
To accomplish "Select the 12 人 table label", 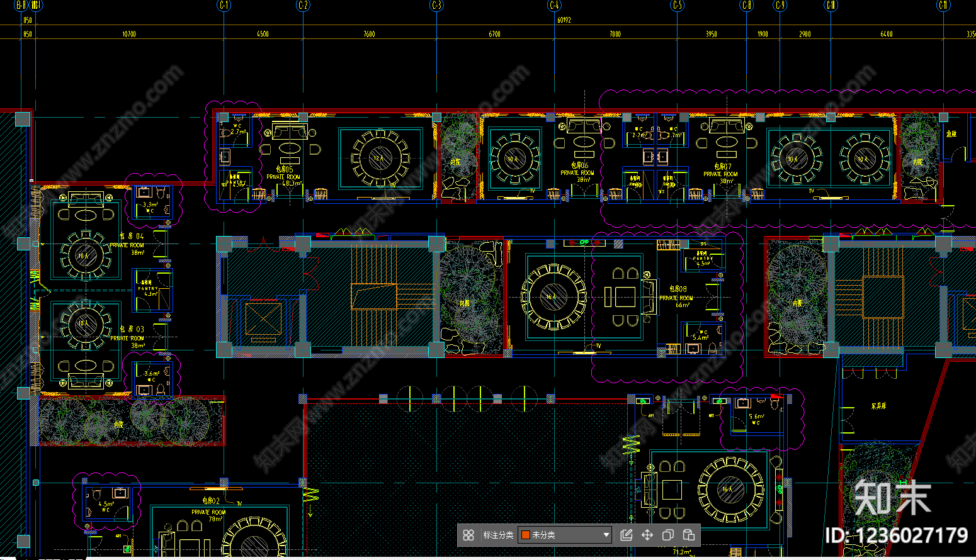I will [378, 158].
